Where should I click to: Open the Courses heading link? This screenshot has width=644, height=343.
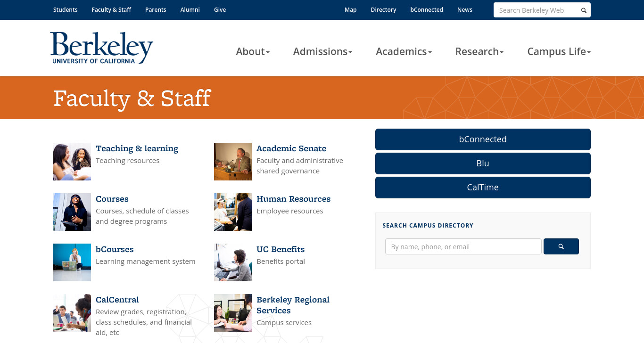pos(112,199)
